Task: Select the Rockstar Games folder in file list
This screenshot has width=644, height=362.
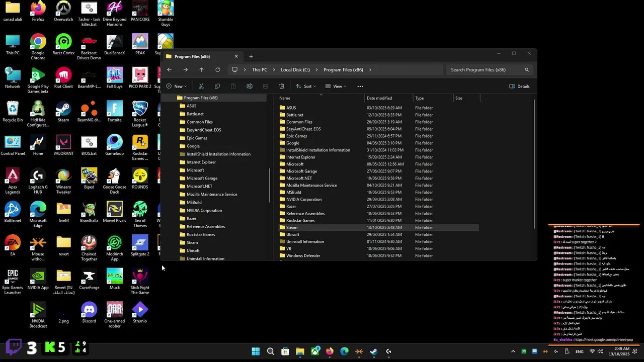Action: point(377,220)
